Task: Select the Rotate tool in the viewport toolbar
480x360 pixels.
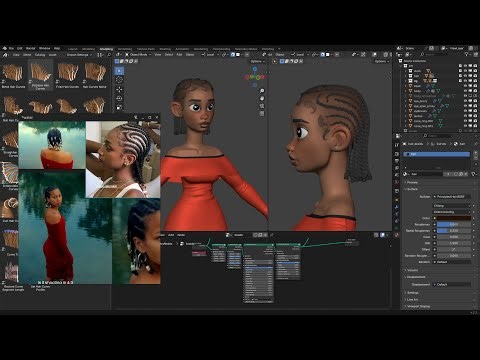Action: [119, 98]
